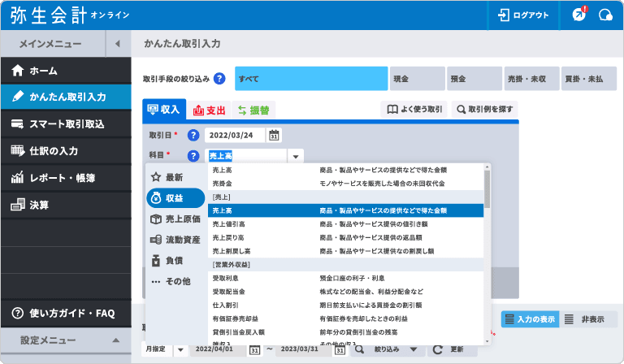The image size is (624, 364).
Task: Choose 有価証券売却益 from the list
Action: pos(345,318)
